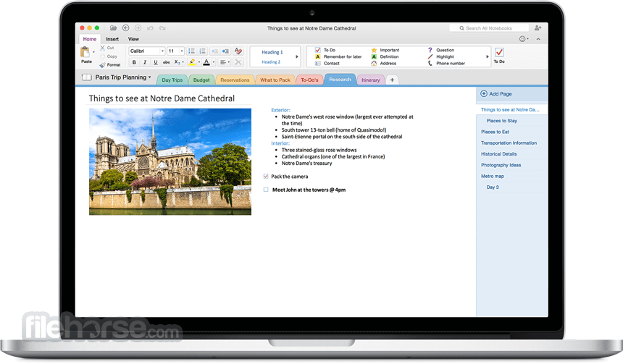Decrease the indent

click(x=214, y=51)
